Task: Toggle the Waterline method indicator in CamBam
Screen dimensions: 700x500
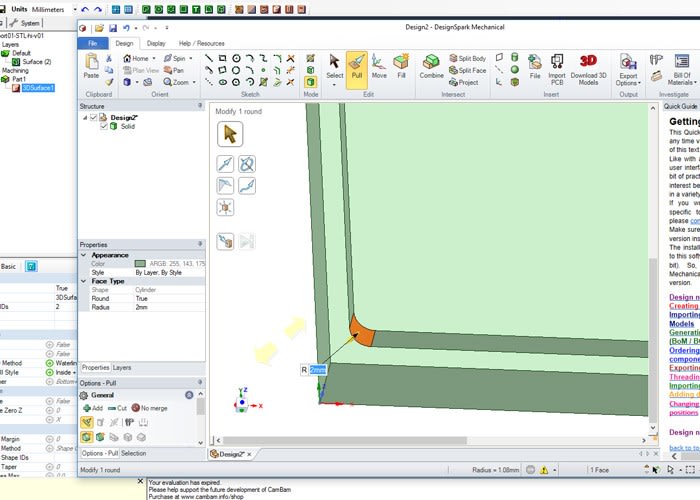Action: (x=50, y=363)
